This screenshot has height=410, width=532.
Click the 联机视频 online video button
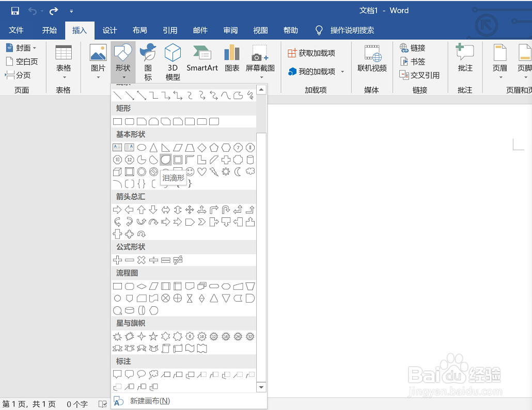372,59
